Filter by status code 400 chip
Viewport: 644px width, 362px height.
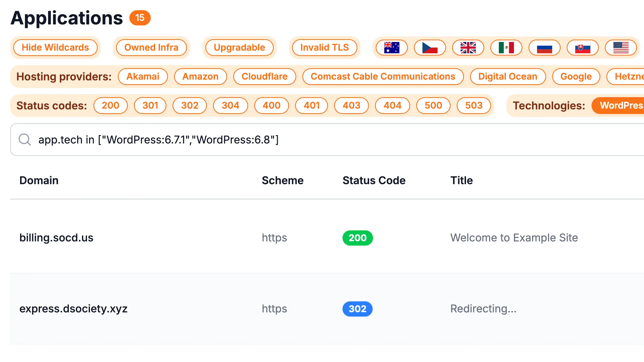(x=271, y=106)
